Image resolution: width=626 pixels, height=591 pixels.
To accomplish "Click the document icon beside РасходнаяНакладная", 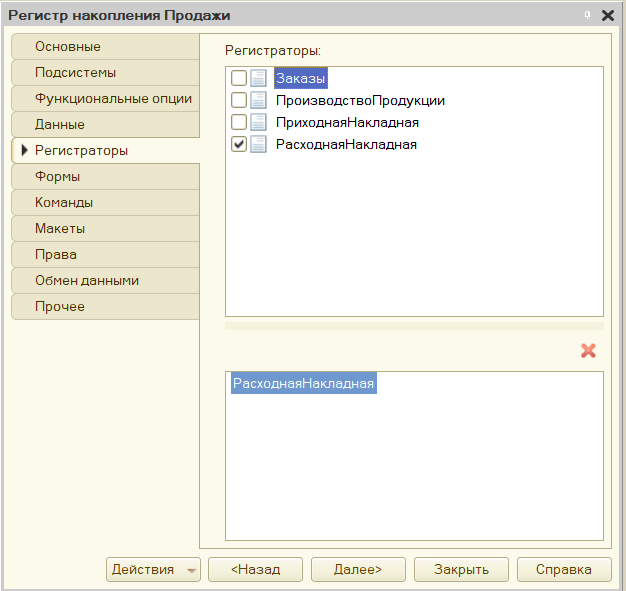I will coord(258,144).
